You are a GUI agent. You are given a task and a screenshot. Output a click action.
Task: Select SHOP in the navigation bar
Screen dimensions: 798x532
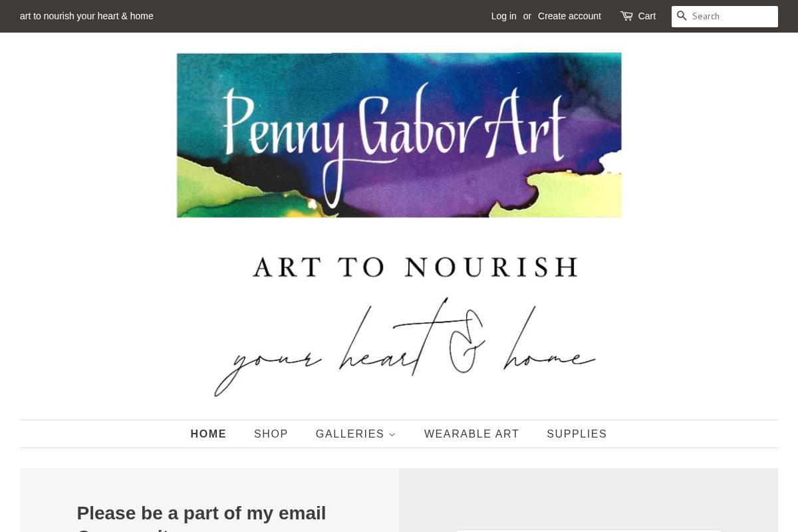tap(271, 434)
